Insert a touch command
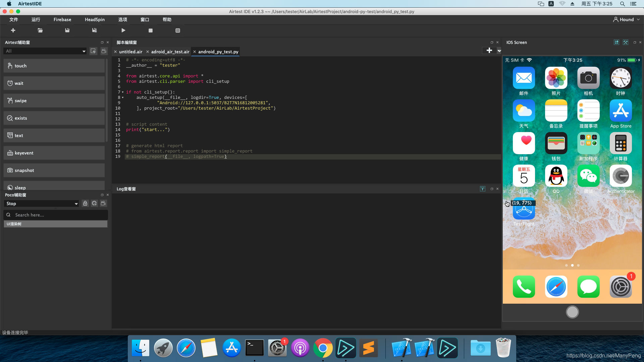644x362 pixels. click(x=54, y=66)
